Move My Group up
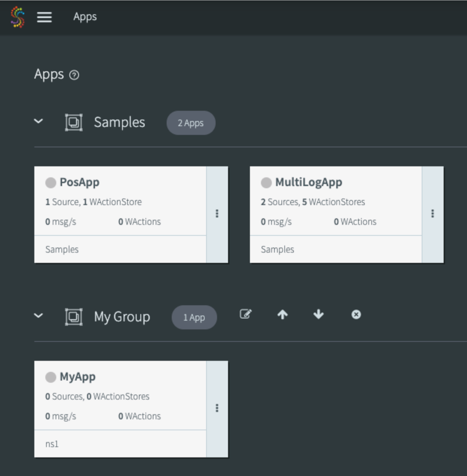This screenshot has height=476, width=467. coord(282,314)
